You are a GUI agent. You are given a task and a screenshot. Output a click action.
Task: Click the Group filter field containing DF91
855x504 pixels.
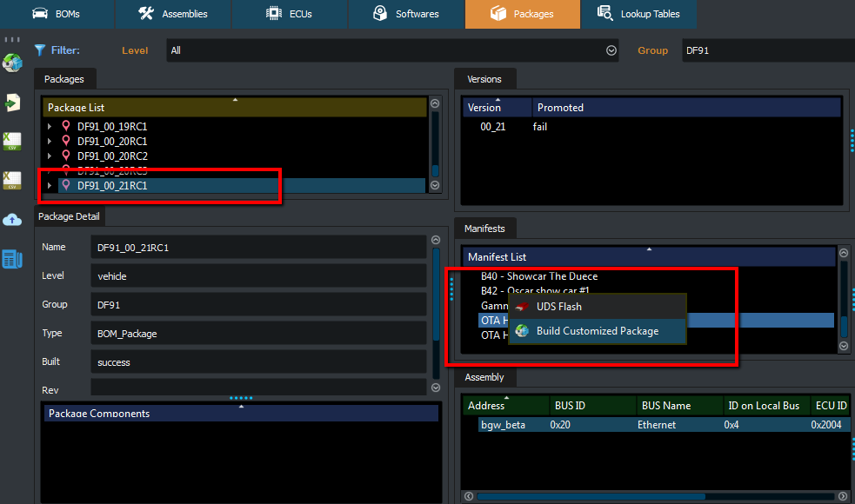pyautogui.click(x=768, y=50)
